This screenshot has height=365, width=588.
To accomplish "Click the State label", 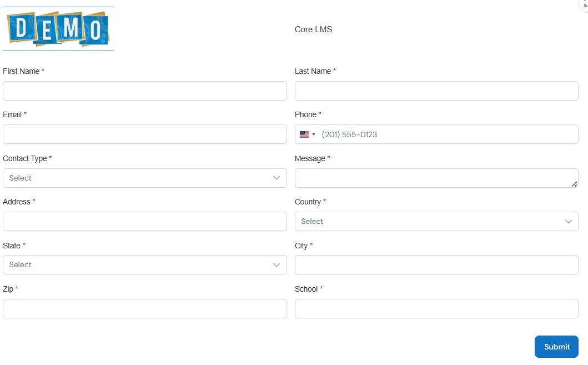I will [x=12, y=246].
